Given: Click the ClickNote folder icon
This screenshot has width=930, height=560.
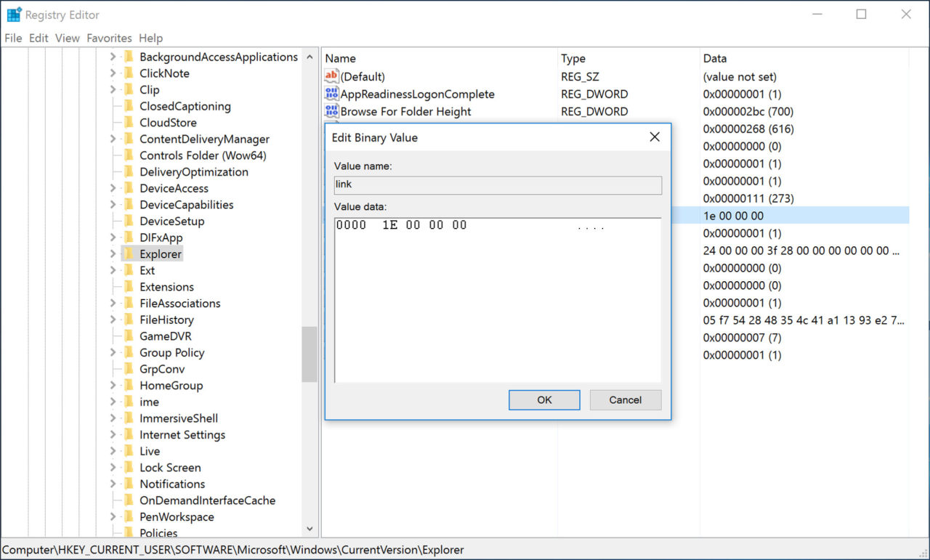Looking at the screenshot, I should pyautogui.click(x=129, y=73).
